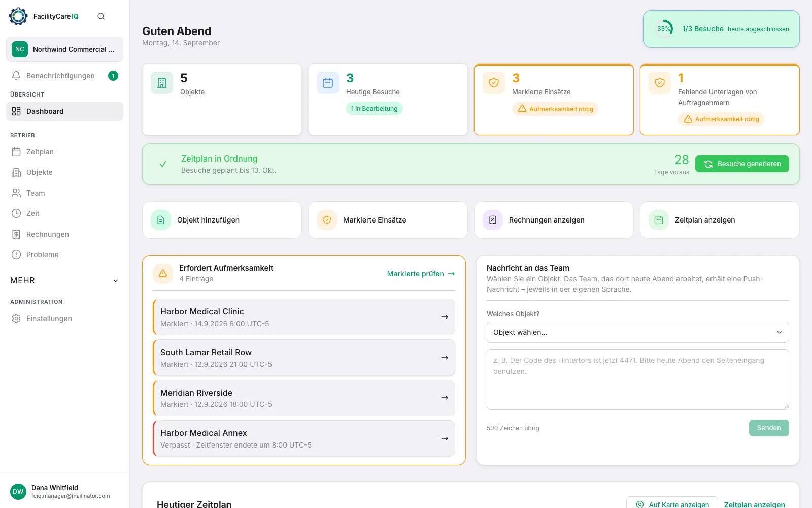The height and width of the screenshot is (508, 812).
Task: Open the Meridian Riverside flagged entry
Action: 304,398
